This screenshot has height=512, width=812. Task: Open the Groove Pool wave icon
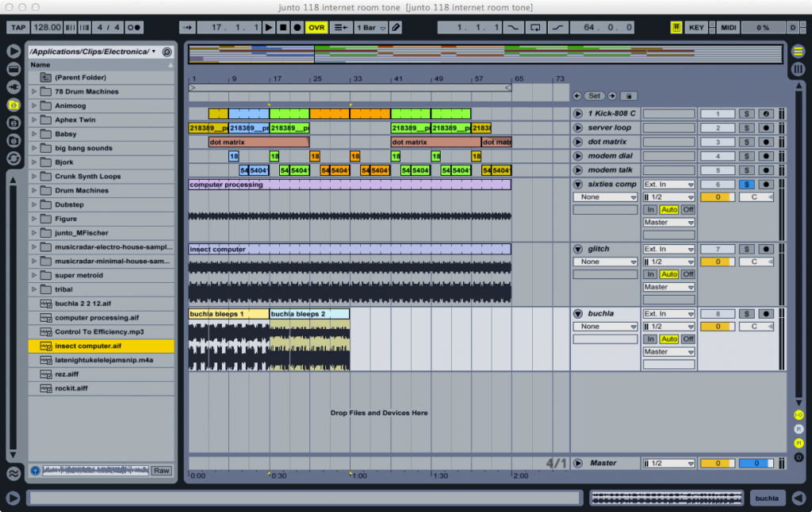click(13, 472)
